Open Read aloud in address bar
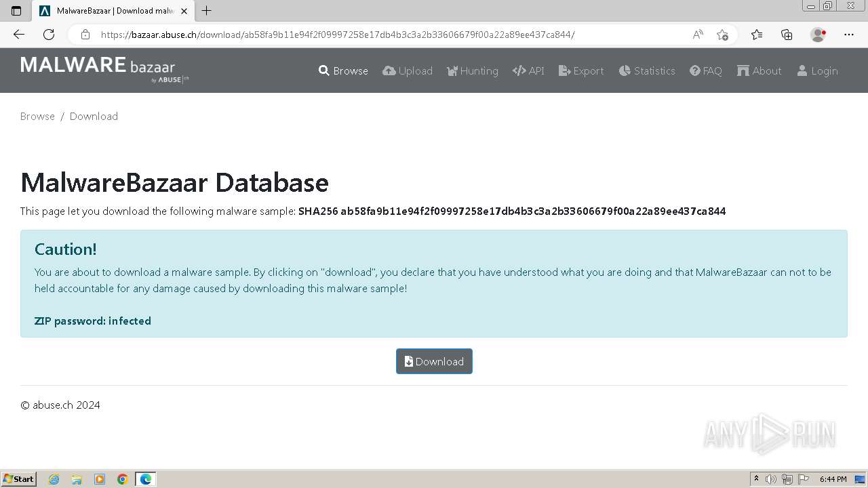Screen dimensions: 868x488 coord(698,35)
